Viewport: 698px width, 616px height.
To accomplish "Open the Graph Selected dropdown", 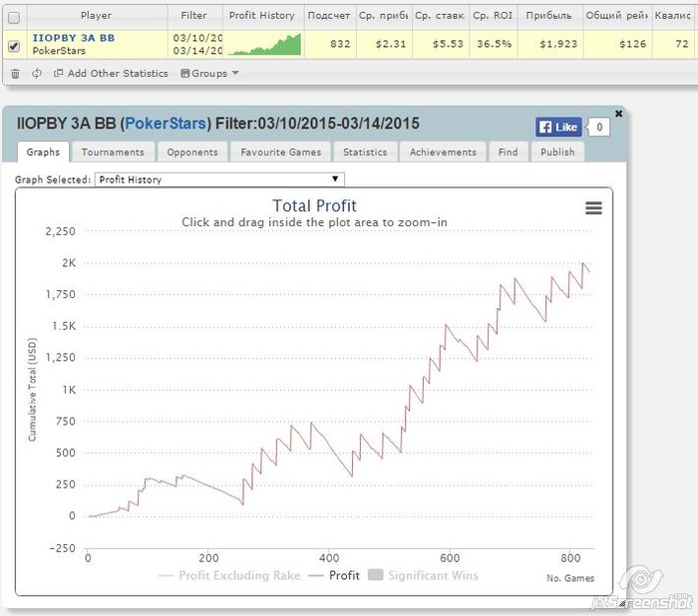I will pyautogui.click(x=219, y=179).
